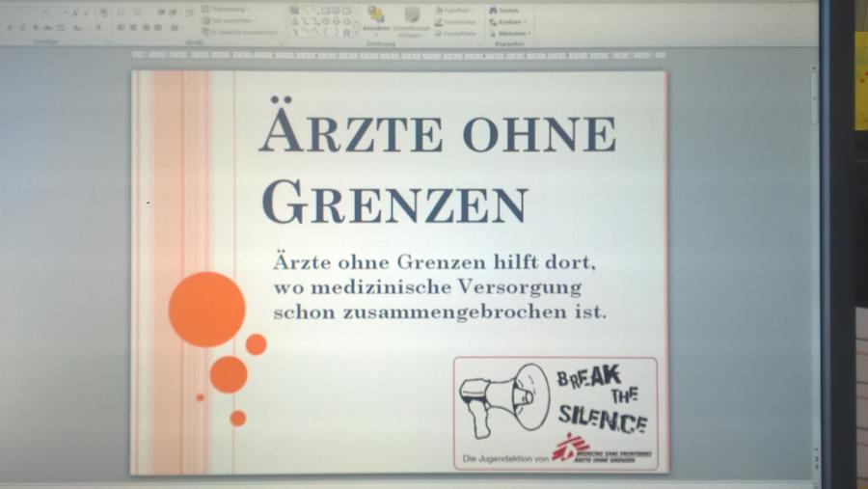This screenshot has width=868, height=489.
Task: Align text right in paragraph group
Action: 146,27
